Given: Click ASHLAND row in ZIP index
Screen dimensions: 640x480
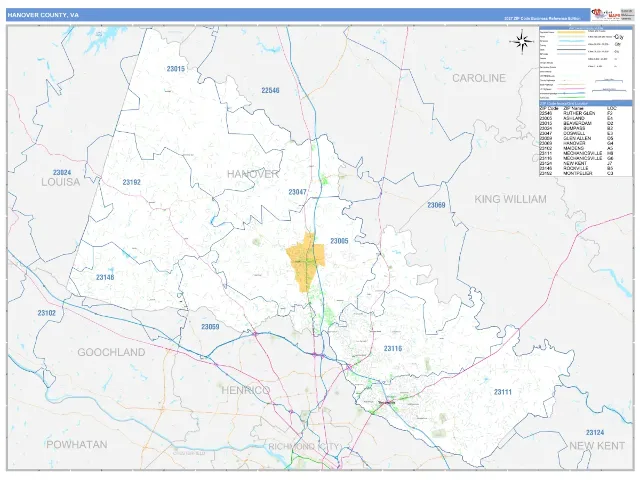Looking at the screenshot, I should pos(577,118).
